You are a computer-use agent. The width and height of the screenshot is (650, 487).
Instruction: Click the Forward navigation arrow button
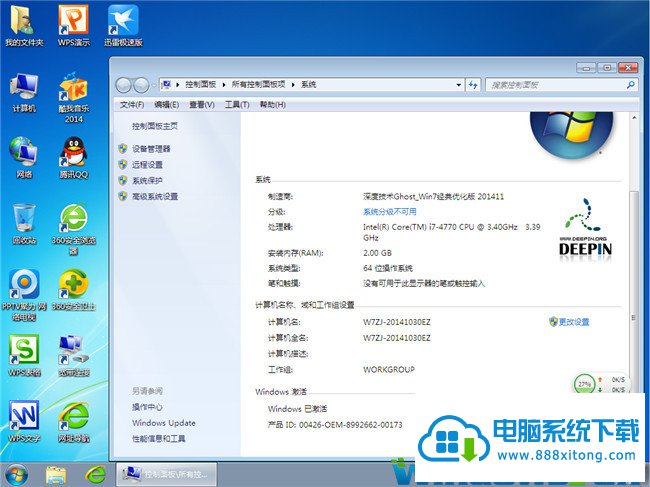point(141,85)
